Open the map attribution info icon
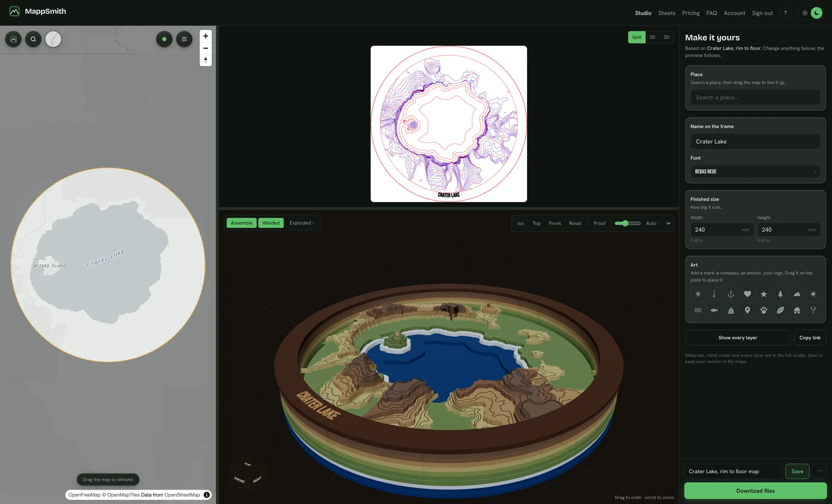Screen dimensions: 832x504 (x=207, y=495)
